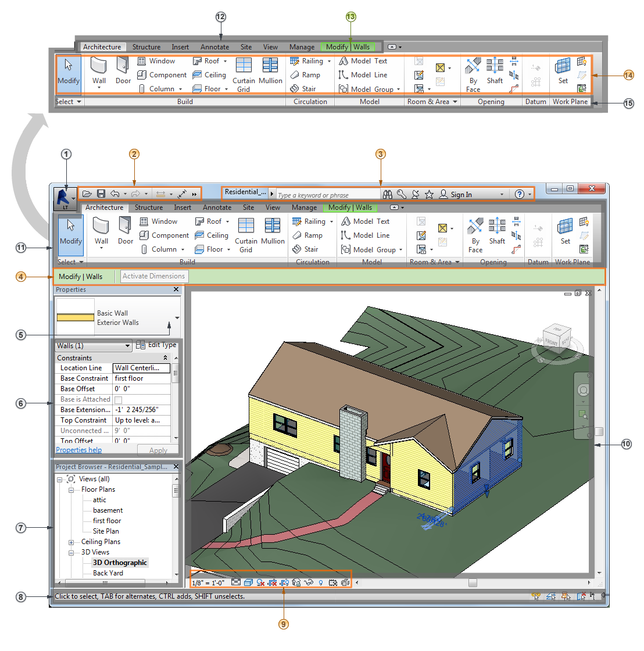The width and height of the screenshot is (644, 651).
Task: Switch to Manage tab in main window ribbon
Action: click(x=305, y=208)
